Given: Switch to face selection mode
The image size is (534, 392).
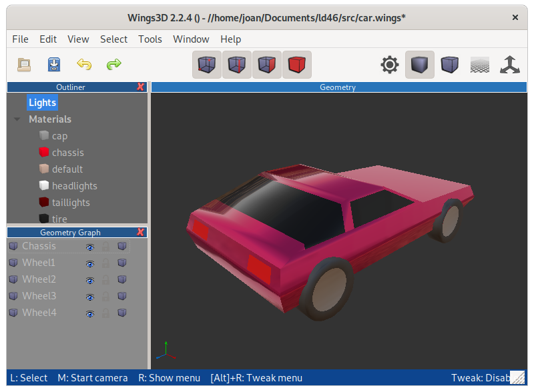Looking at the screenshot, I should 266,65.
